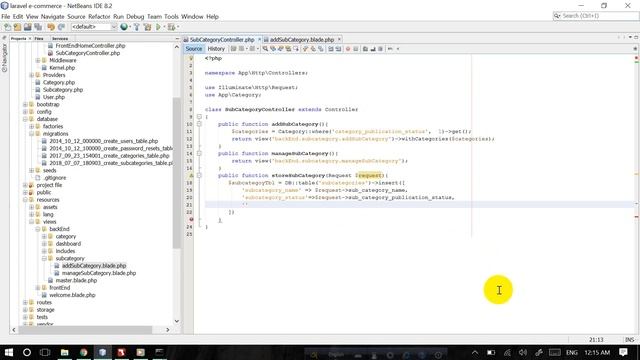Click the New File toolbar icon
This screenshot has height=360, width=640.
pyautogui.click(x=7, y=27)
